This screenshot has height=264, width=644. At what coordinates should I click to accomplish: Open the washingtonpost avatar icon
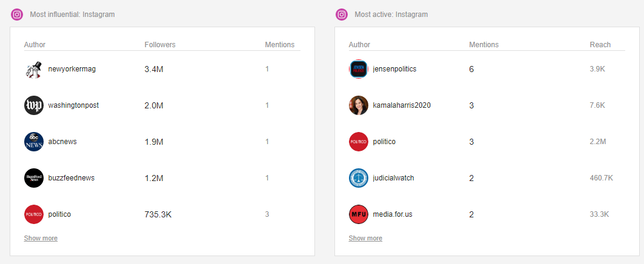pos(34,105)
